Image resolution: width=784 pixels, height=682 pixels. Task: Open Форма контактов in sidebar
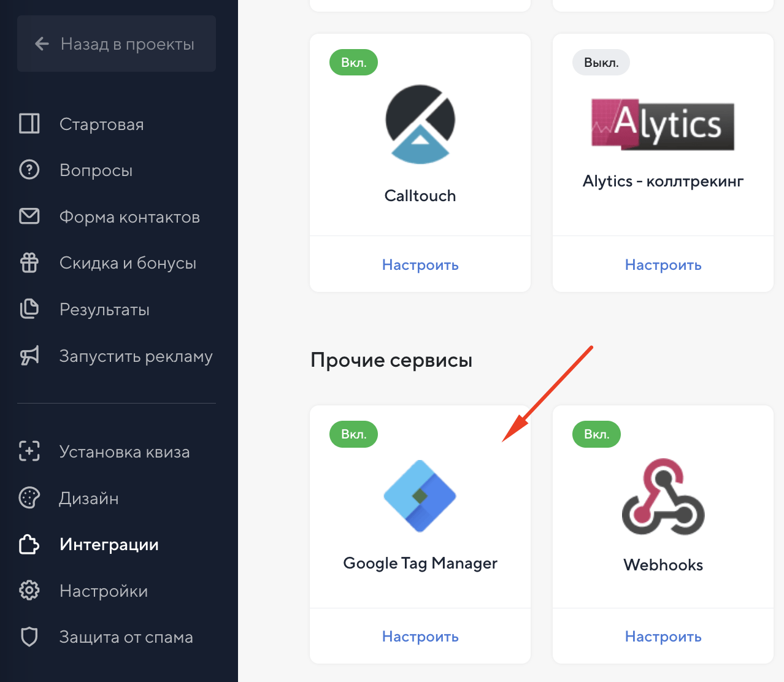pyautogui.click(x=129, y=217)
